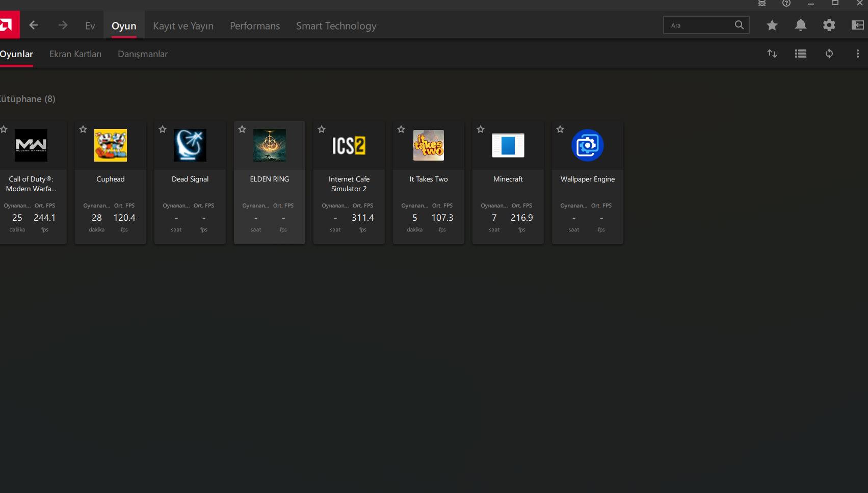Open the Dead Signal game icon
868x493 pixels.
[x=190, y=145]
